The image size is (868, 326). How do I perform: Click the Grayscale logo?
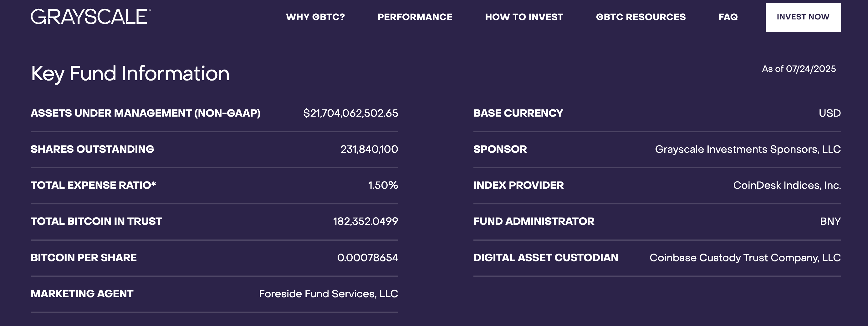(91, 17)
